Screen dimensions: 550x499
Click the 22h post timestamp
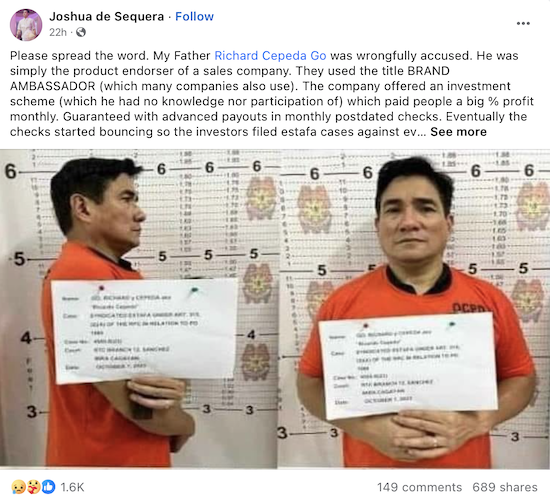pos(58,32)
